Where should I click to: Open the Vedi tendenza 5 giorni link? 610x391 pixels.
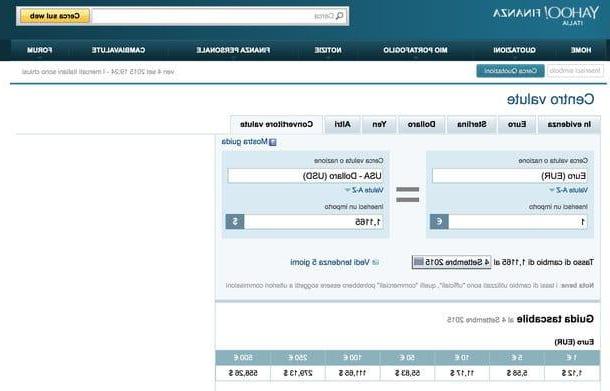click(x=330, y=263)
